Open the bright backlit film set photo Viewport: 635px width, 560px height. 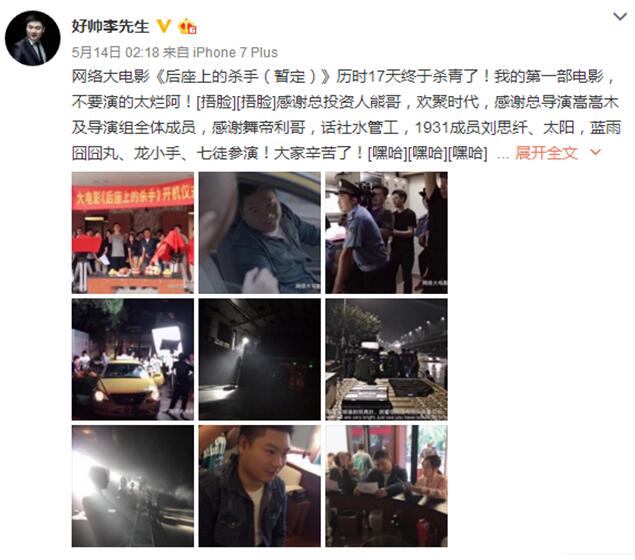coord(133,486)
